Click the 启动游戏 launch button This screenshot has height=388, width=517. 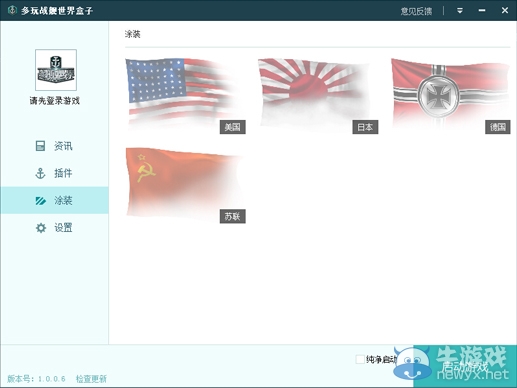(x=465, y=366)
